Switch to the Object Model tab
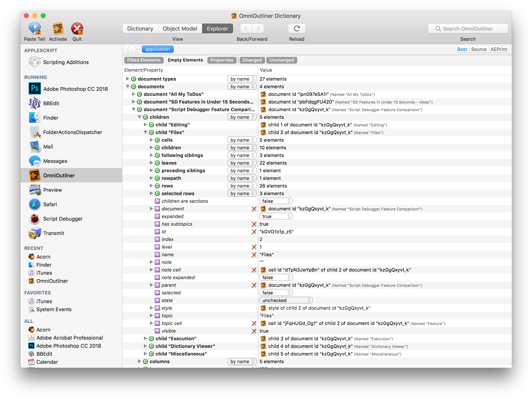Screen dimensions: 532x399 point(180,28)
